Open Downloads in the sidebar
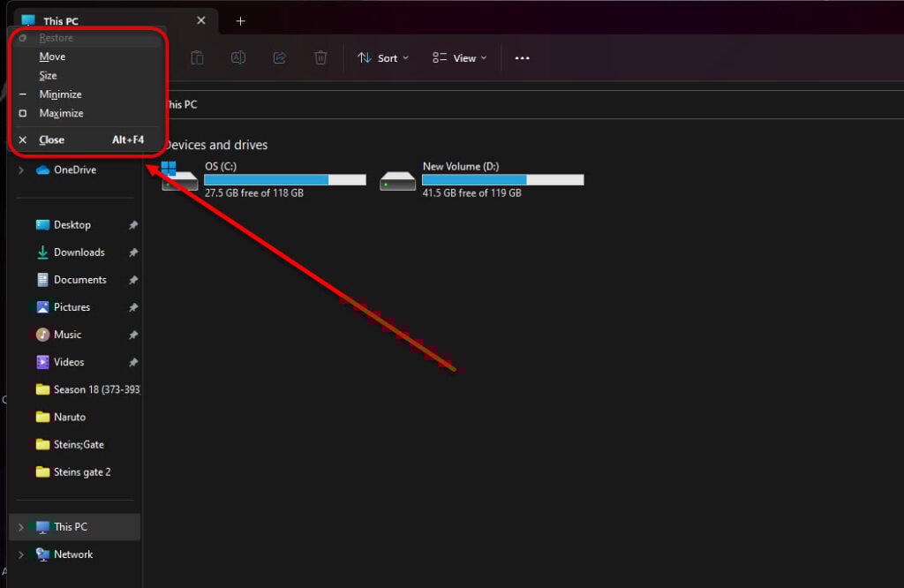Viewport: 904px width, 588px height. click(x=79, y=253)
